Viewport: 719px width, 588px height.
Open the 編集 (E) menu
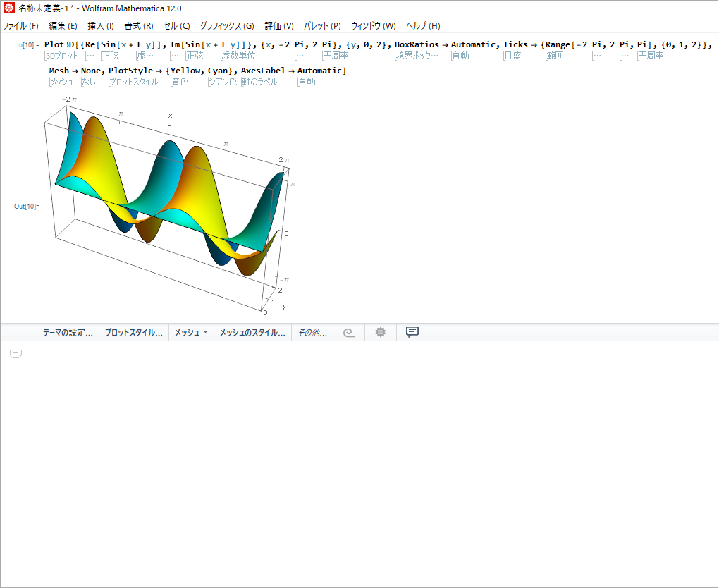point(63,26)
